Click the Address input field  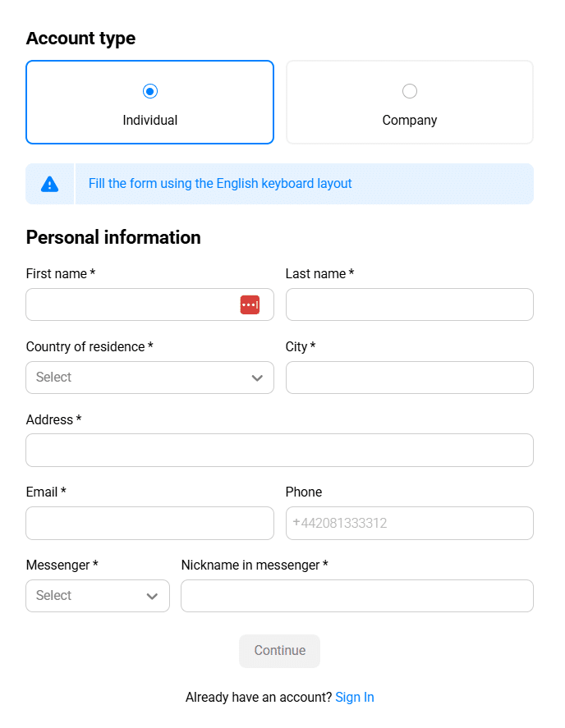click(x=279, y=451)
